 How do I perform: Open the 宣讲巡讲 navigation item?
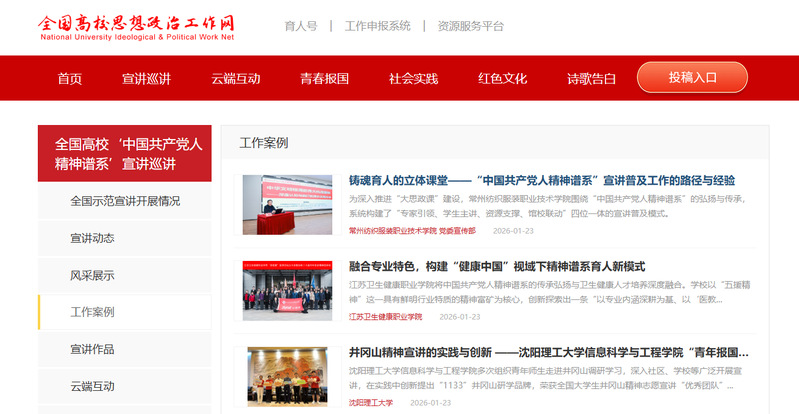click(x=146, y=79)
